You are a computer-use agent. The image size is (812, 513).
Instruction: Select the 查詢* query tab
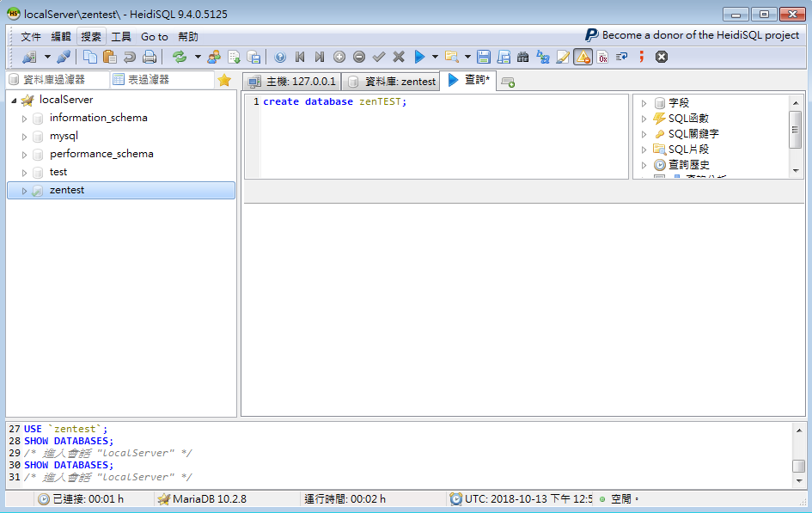(x=468, y=80)
